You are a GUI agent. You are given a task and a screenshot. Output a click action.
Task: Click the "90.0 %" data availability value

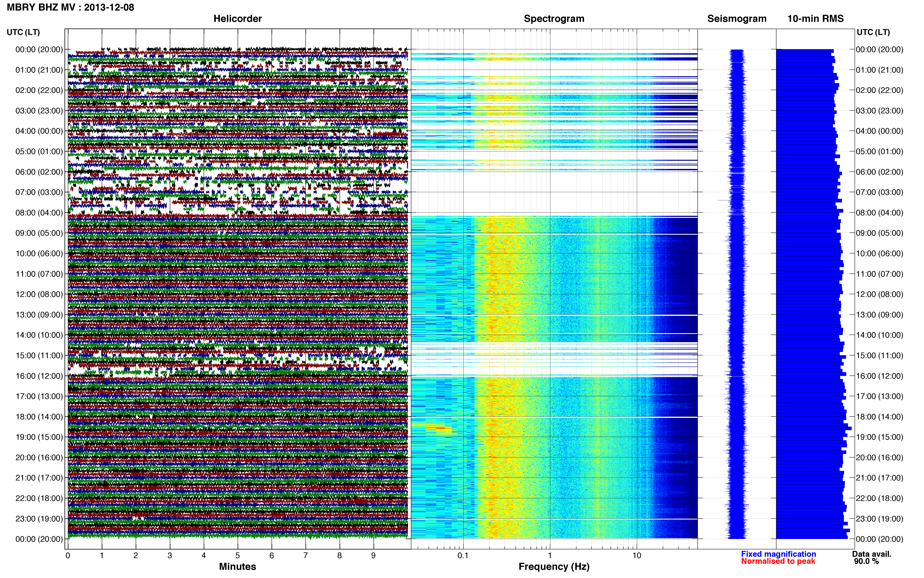[x=867, y=561]
